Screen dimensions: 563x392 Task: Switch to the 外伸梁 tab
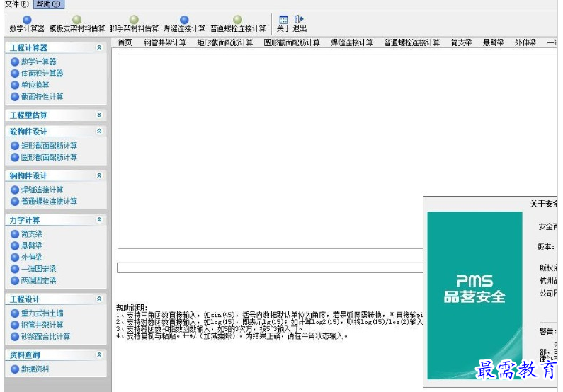point(525,42)
